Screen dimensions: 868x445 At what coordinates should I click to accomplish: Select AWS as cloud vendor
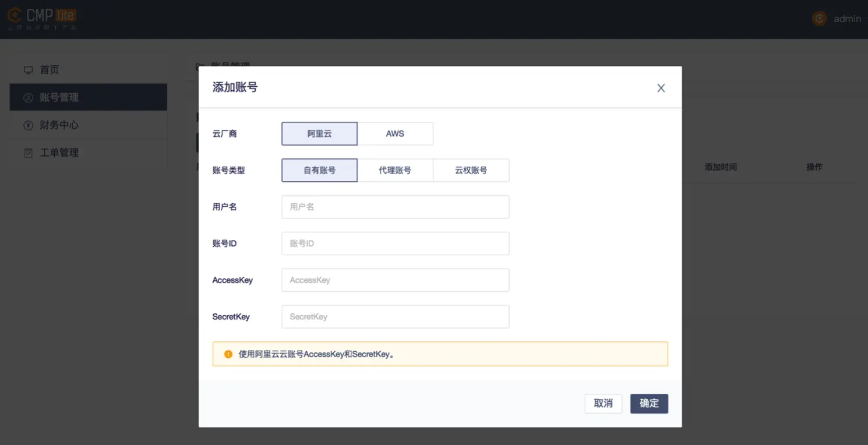(x=395, y=133)
